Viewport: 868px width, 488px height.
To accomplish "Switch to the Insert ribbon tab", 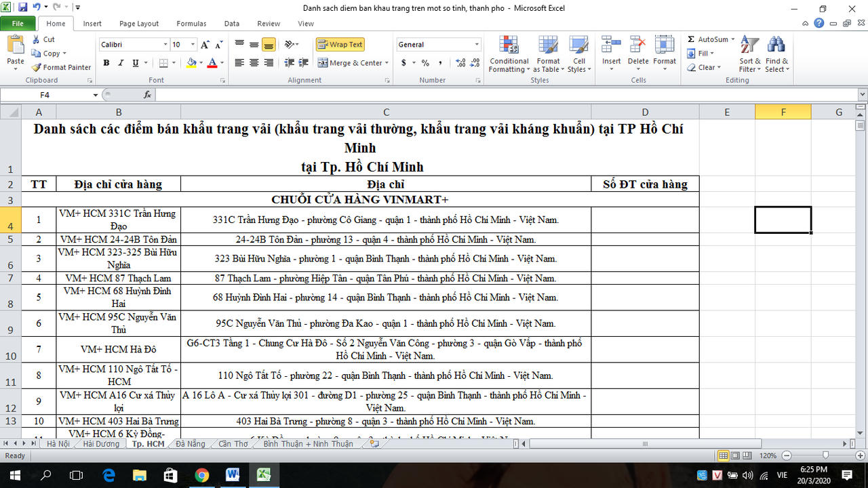I will 92,24.
